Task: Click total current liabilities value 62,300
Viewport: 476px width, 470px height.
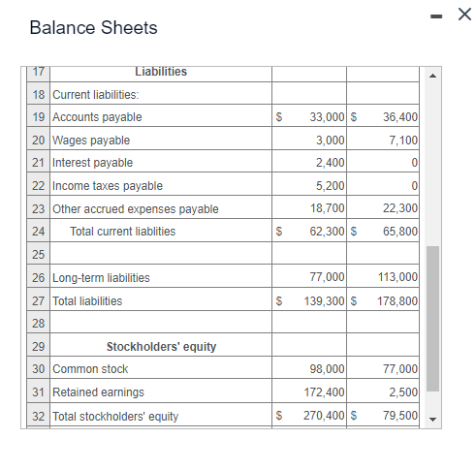Action: 327,232
